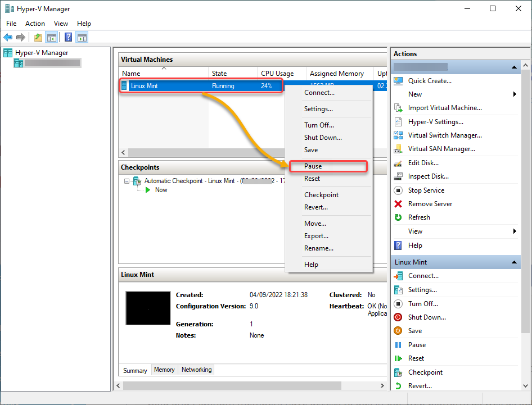
Task: Click the green Reset icon in Actions pane
Action: pyautogui.click(x=398, y=358)
